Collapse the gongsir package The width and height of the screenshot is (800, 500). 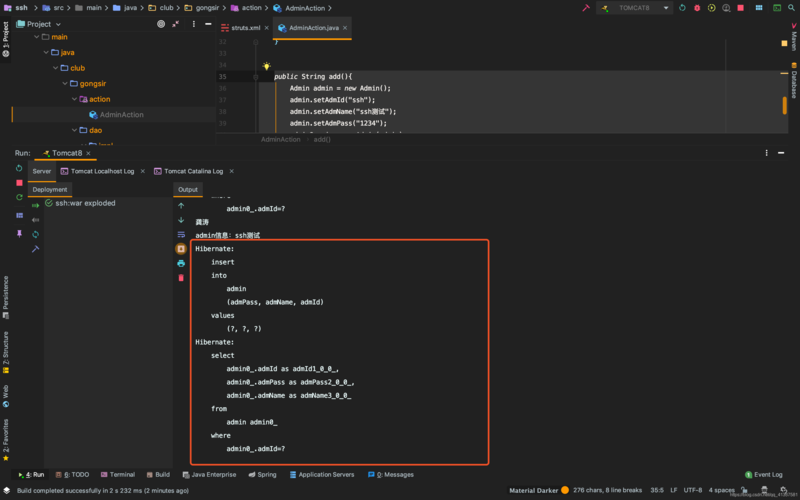[65, 84]
